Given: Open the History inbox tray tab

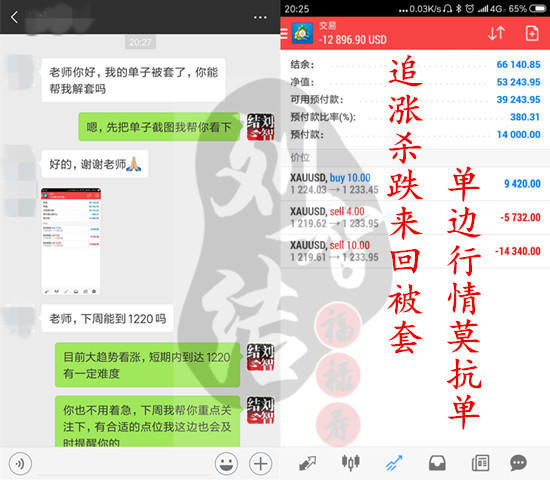Looking at the screenshot, I should (437, 463).
